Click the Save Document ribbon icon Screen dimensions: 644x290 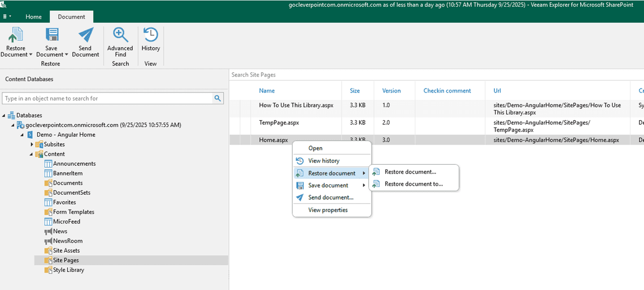point(51,35)
